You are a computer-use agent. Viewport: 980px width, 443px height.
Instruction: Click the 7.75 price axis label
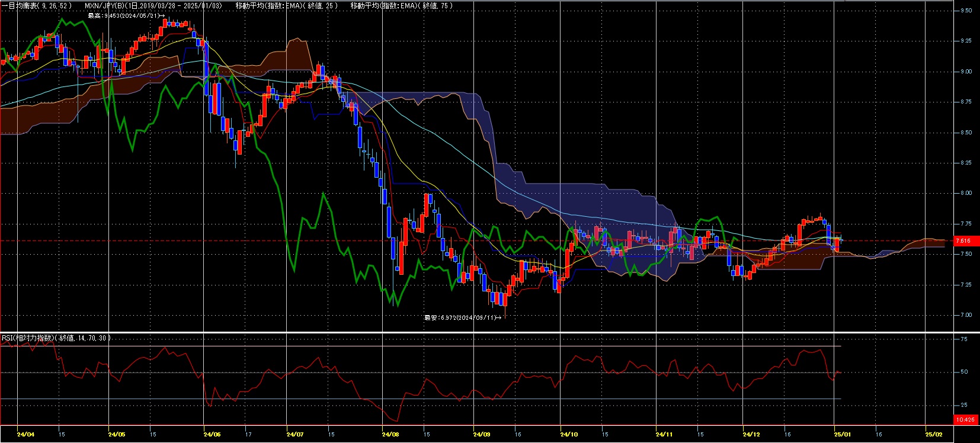(x=966, y=224)
